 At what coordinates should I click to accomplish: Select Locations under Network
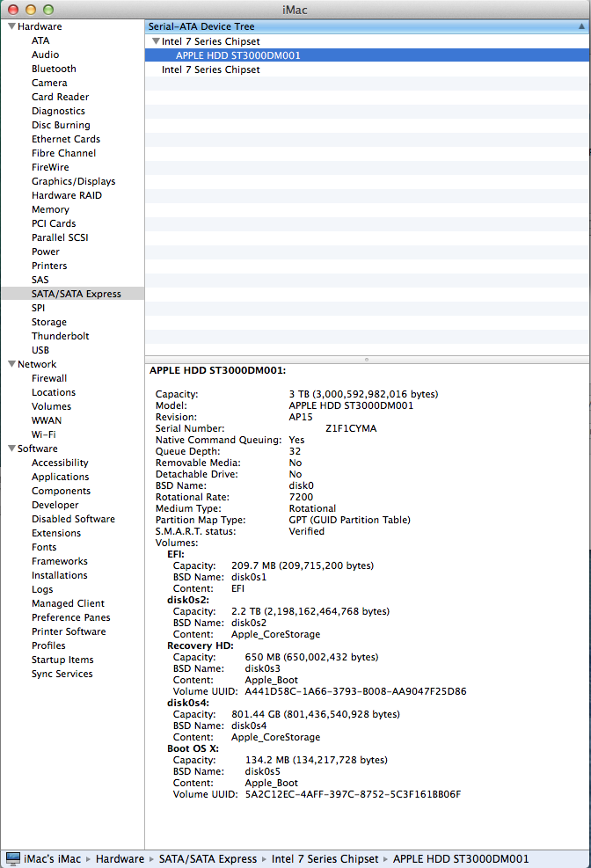54,392
